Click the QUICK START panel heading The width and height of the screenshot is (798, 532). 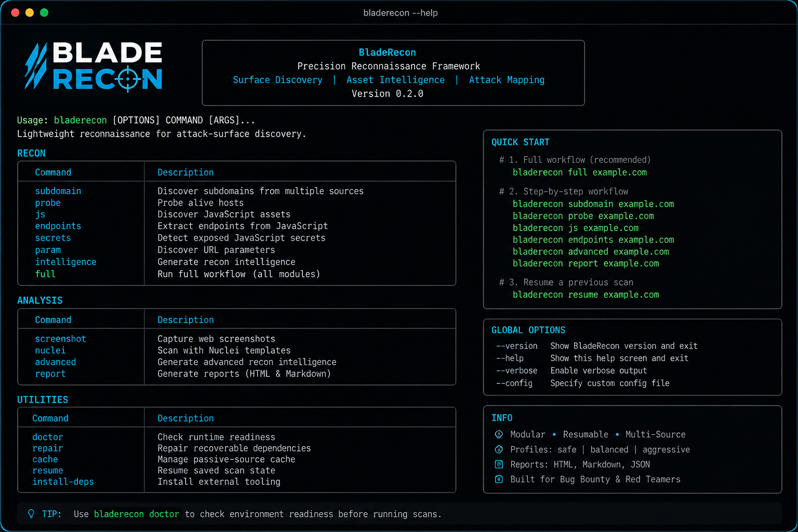coord(521,142)
